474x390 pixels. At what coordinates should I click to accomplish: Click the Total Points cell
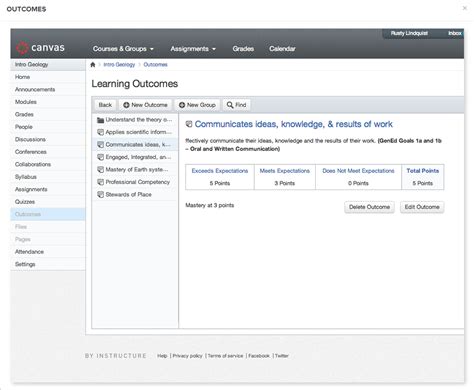click(423, 177)
